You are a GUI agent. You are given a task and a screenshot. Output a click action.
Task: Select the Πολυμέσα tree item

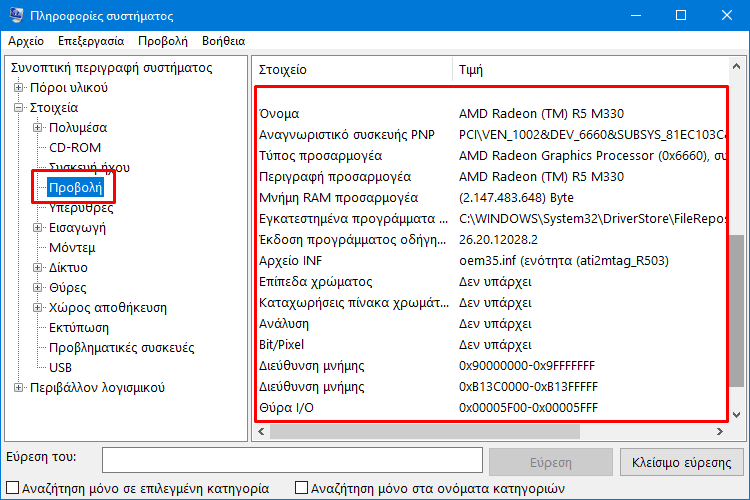(78, 128)
